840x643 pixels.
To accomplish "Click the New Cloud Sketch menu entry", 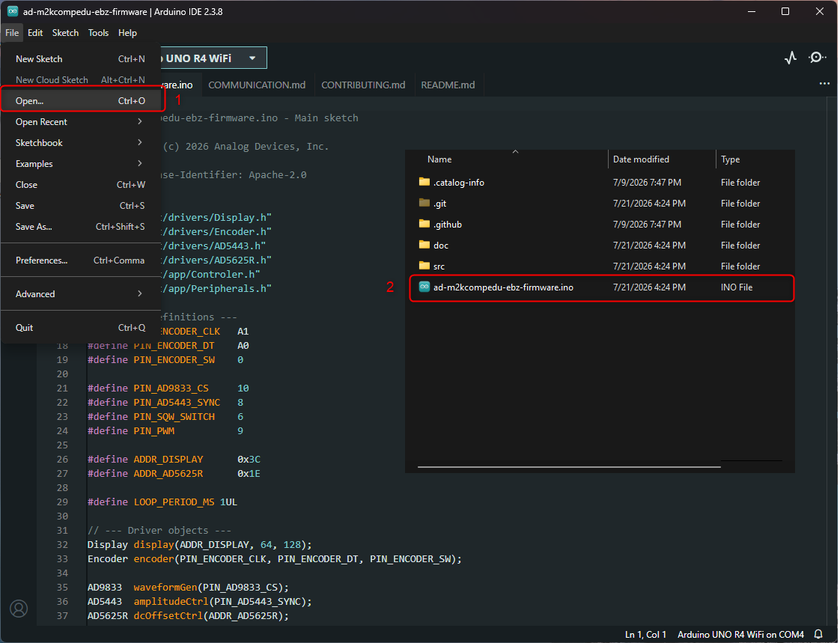I will [x=80, y=80].
